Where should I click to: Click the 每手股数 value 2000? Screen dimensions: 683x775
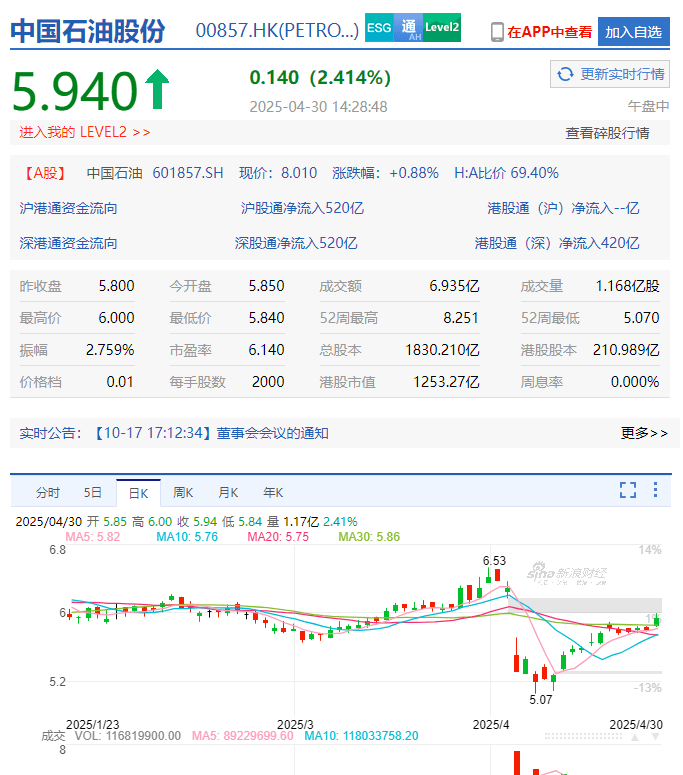coord(268,382)
